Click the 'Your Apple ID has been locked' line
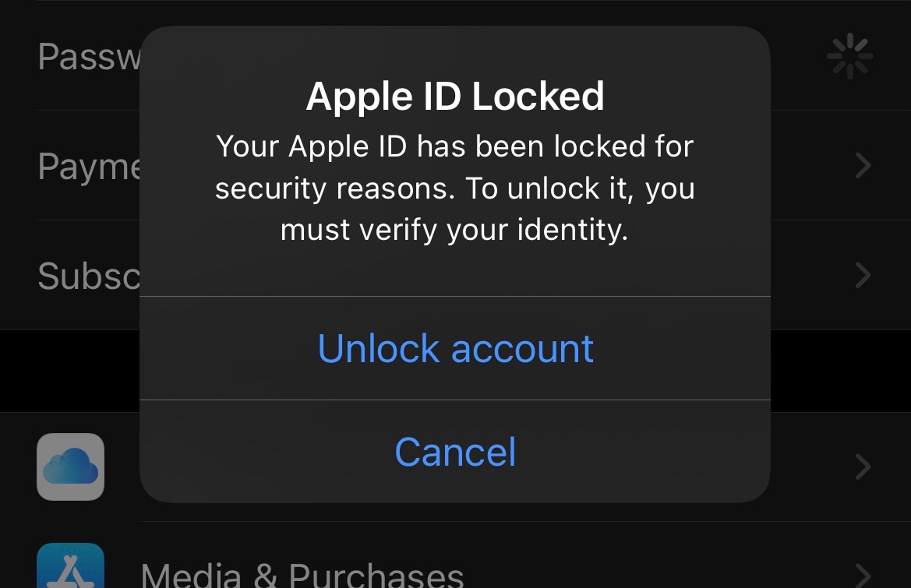Image resolution: width=911 pixels, height=588 pixels. [455, 146]
